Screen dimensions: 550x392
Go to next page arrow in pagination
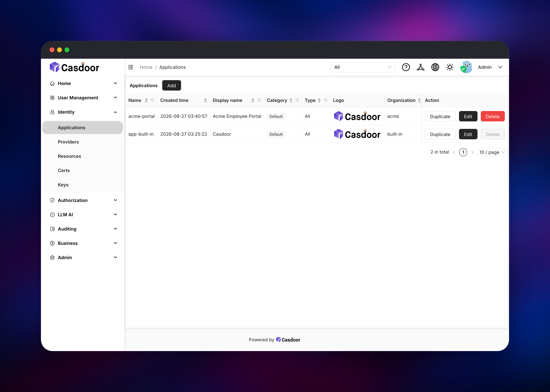(x=472, y=152)
